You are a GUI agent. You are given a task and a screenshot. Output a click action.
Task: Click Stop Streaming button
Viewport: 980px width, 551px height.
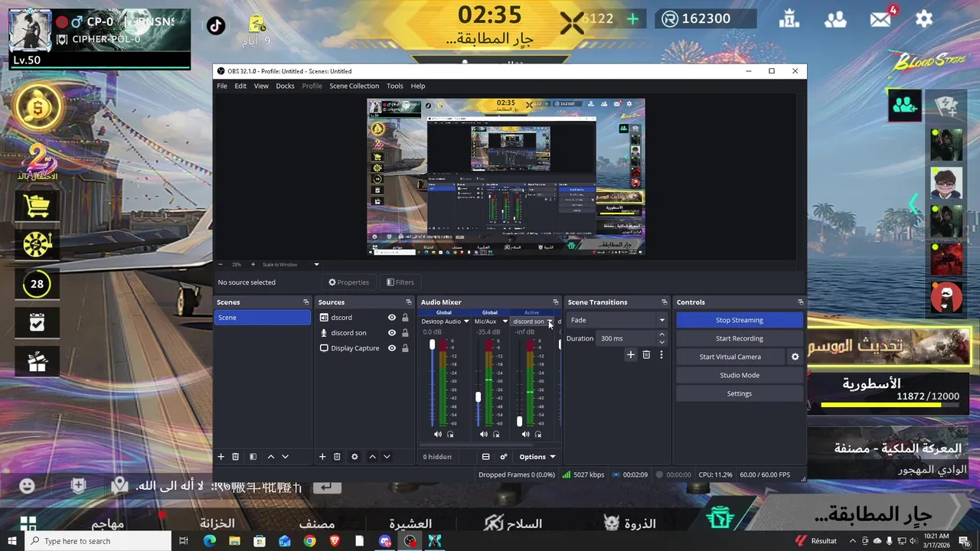tap(740, 320)
